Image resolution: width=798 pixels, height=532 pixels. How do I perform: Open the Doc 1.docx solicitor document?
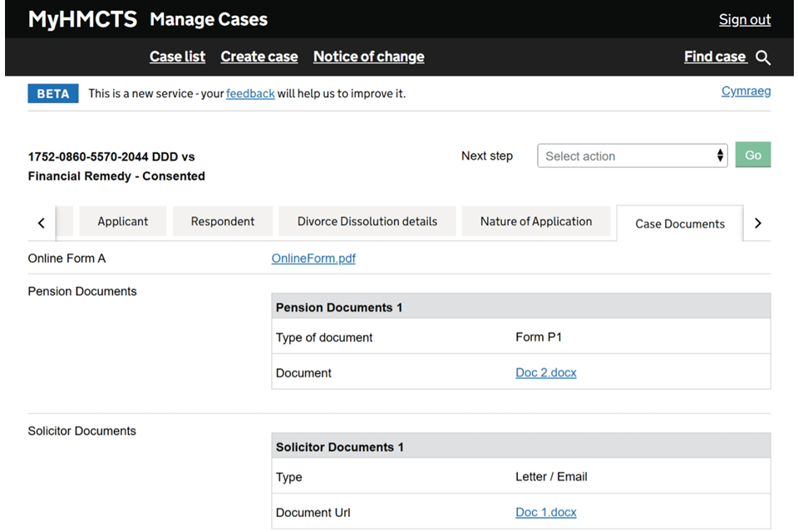545,512
